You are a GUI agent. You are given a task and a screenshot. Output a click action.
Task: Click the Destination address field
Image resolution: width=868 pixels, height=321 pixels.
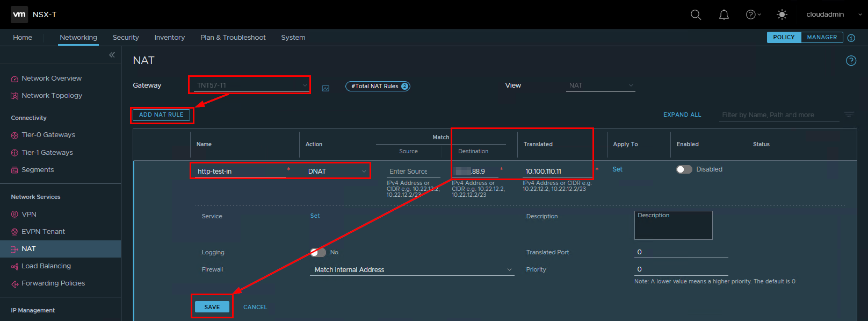click(475, 171)
